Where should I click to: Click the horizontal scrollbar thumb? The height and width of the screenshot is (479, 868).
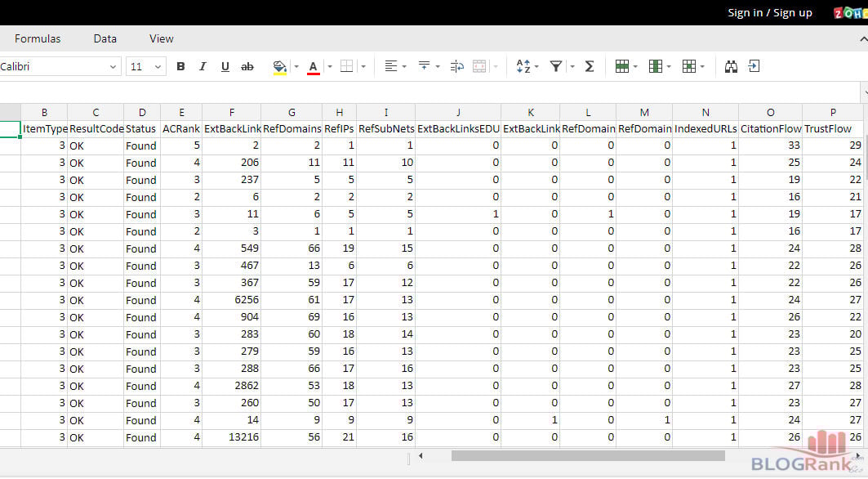(x=588, y=456)
